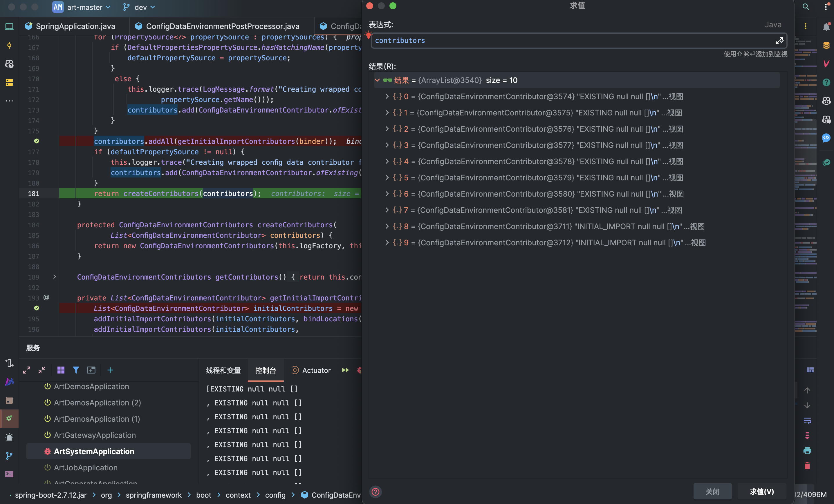Screen dimensions: 834x504
Task: Expand all services in the tree
Action: pyautogui.click(x=27, y=370)
